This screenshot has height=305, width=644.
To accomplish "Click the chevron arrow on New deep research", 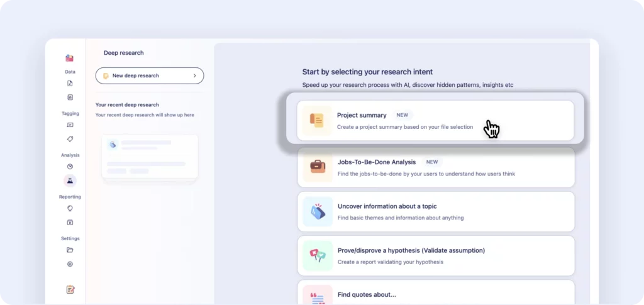I will (195, 75).
